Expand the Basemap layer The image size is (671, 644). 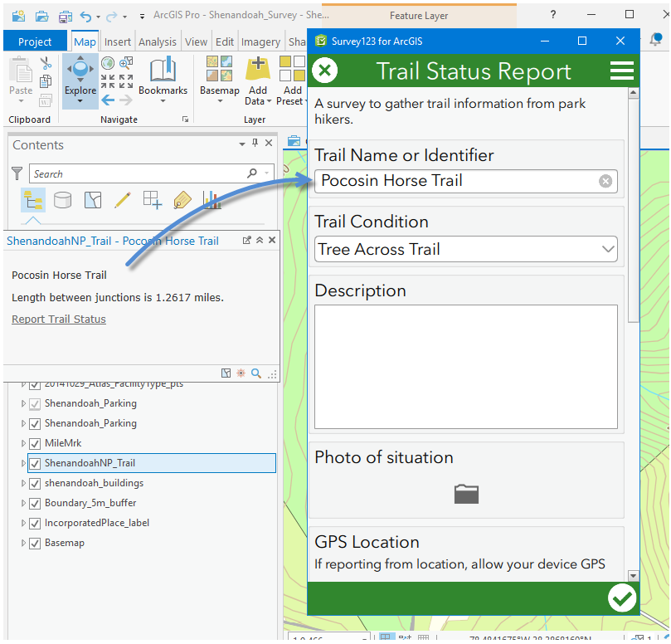coord(23,543)
